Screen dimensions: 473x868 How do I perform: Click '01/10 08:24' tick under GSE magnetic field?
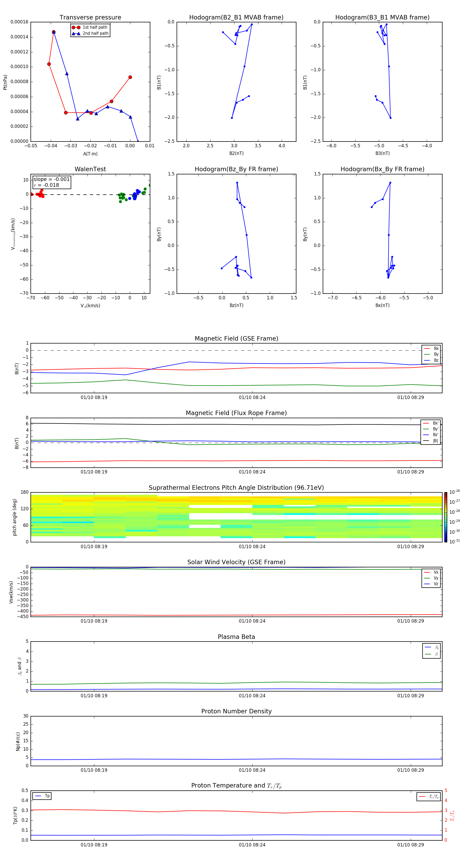click(252, 398)
